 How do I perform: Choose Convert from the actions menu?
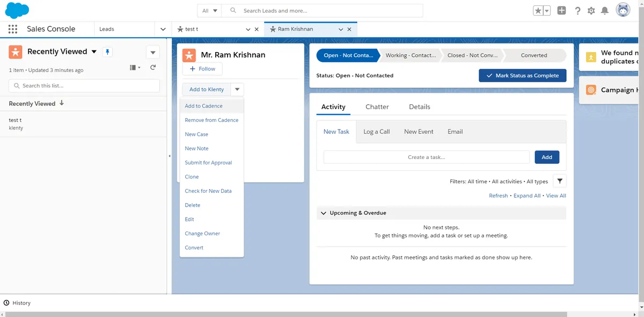[x=211, y=248]
